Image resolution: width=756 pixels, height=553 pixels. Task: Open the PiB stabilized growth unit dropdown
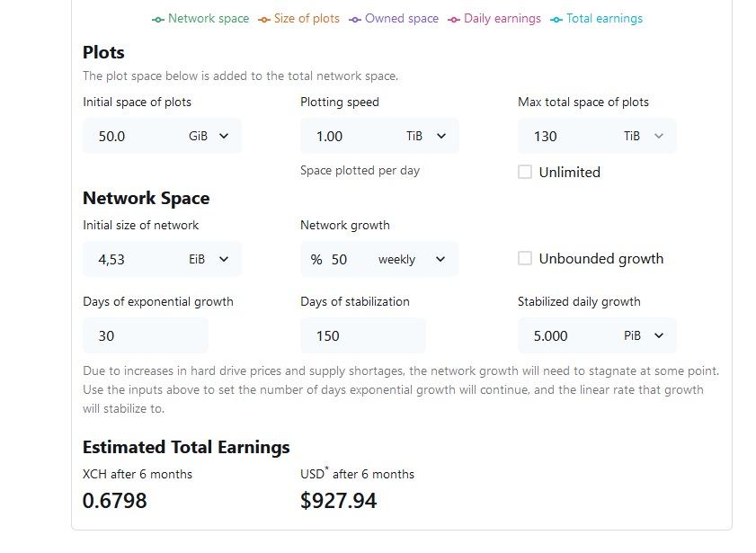[x=643, y=335]
